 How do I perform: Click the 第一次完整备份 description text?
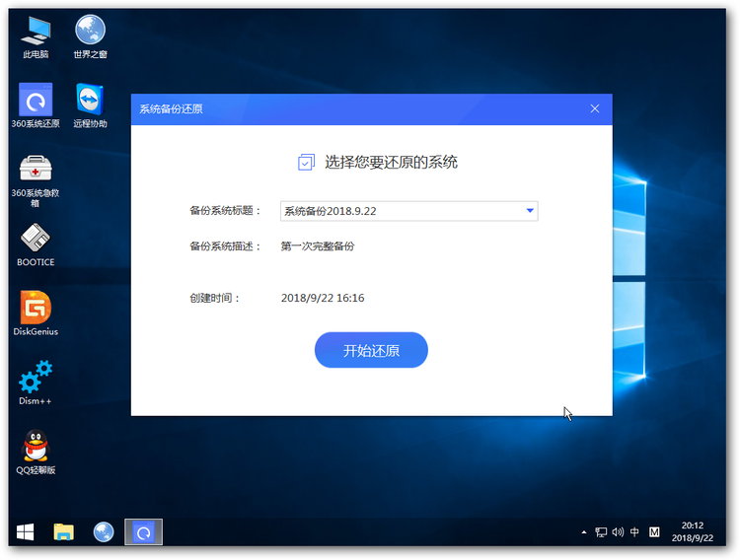317,246
